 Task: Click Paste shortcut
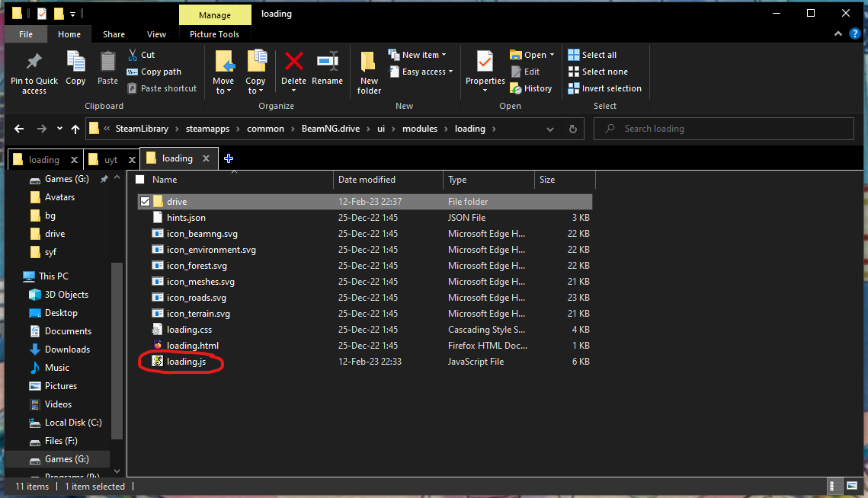coord(162,88)
